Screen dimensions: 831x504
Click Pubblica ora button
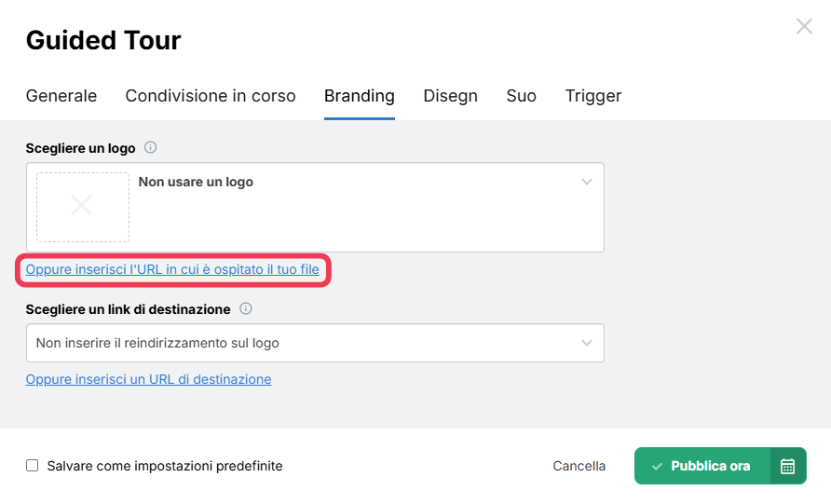(x=702, y=466)
